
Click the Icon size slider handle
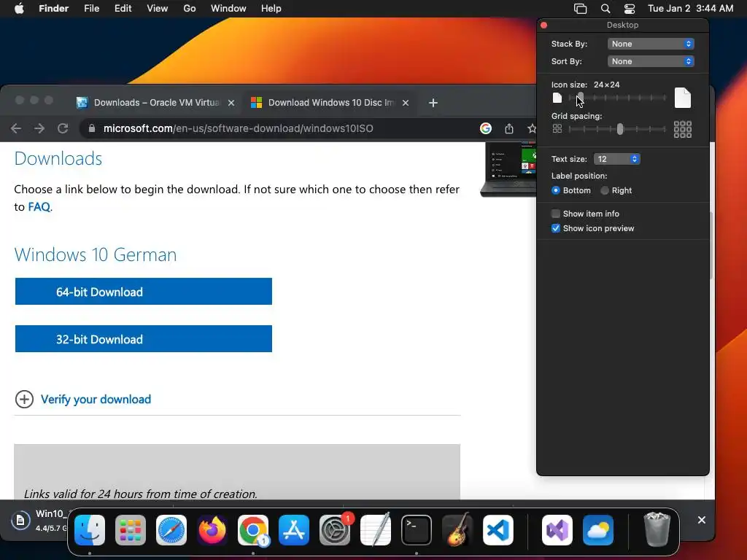[x=580, y=98]
